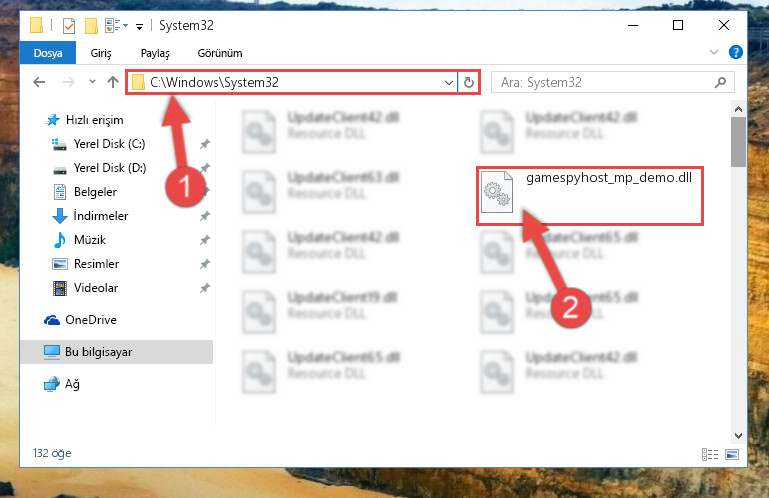Click the search magnifier icon
This screenshot has width=769, height=498.
click(x=720, y=82)
